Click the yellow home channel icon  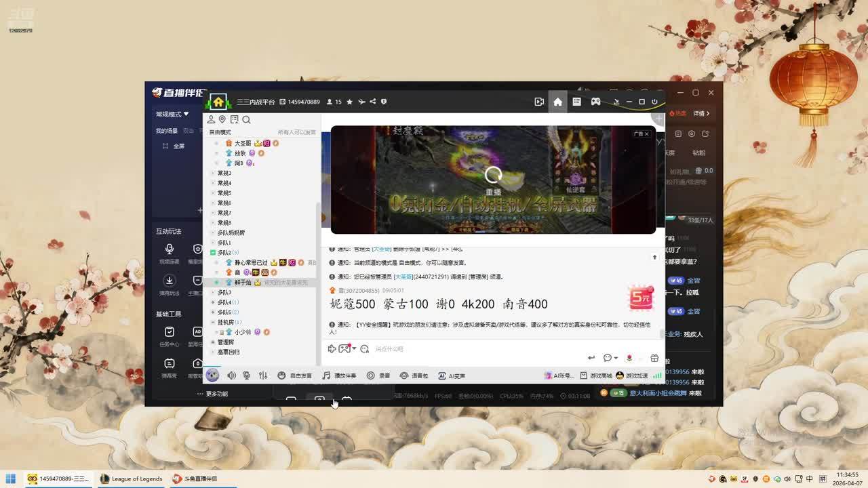218,102
